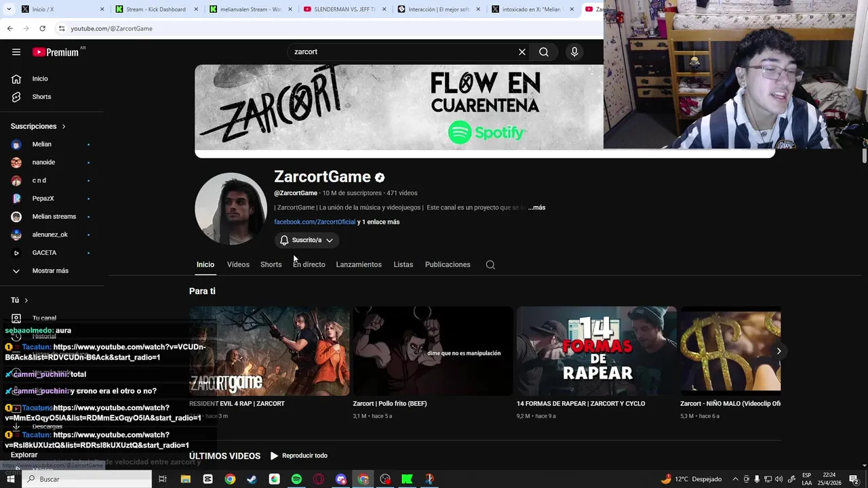Click the channel search magnifier icon
This screenshot has height=488, width=868.
coord(490,264)
